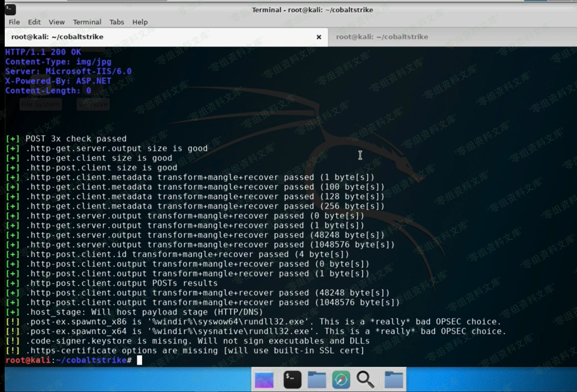Open the Tabs menu
Viewport: 577px width, 392px height.
pyautogui.click(x=117, y=22)
